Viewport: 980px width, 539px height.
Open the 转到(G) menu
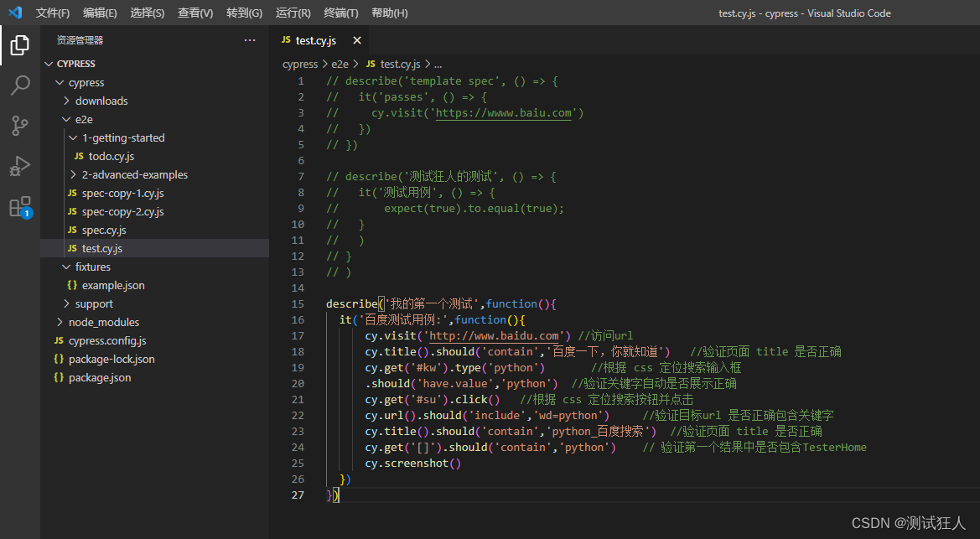[x=245, y=13]
